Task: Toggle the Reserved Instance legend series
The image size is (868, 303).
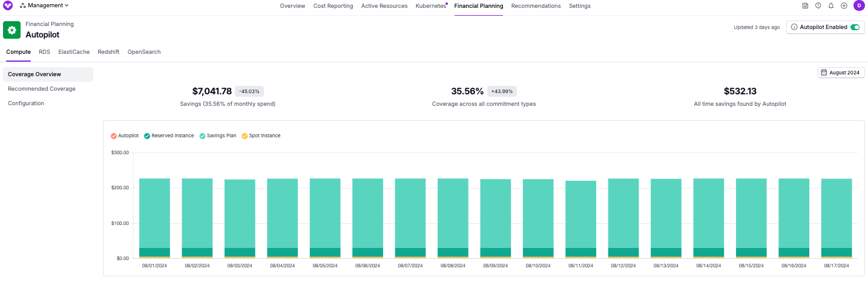Action: pyautogui.click(x=169, y=135)
